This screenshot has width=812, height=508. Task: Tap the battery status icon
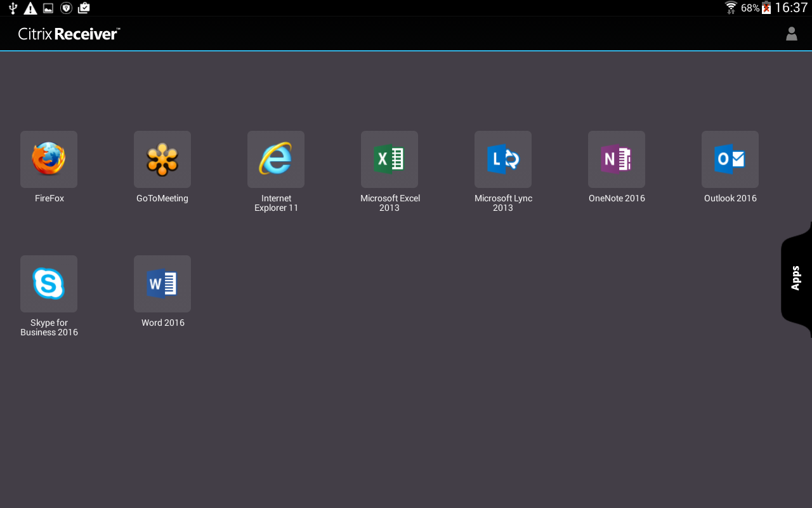tap(766, 8)
